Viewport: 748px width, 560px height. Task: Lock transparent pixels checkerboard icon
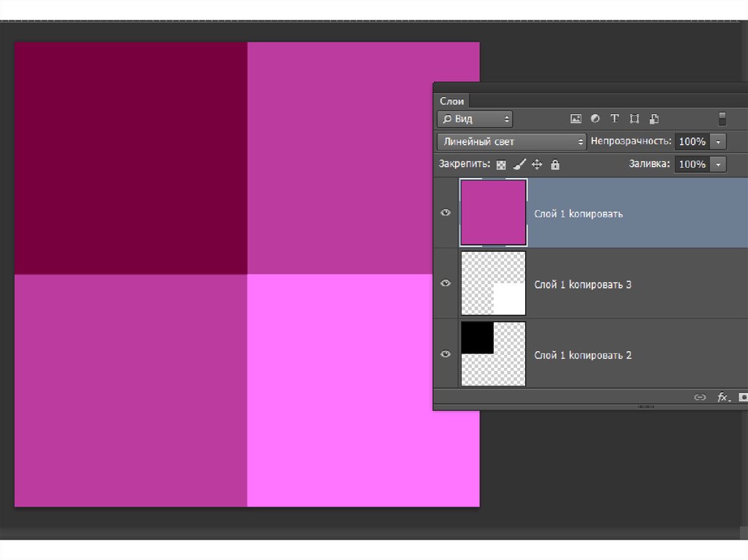click(x=501, y=165)
